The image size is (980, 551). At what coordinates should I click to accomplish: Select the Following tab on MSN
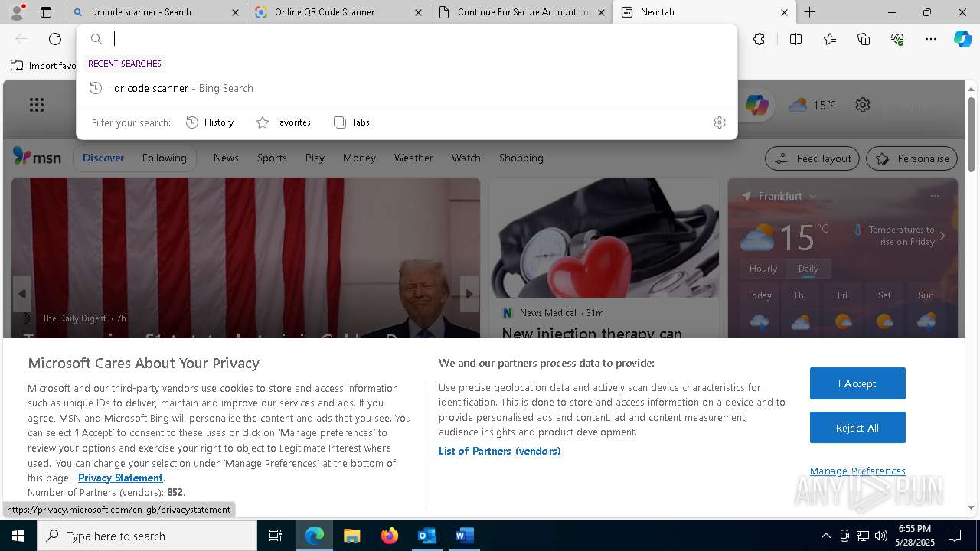[164, 158]
